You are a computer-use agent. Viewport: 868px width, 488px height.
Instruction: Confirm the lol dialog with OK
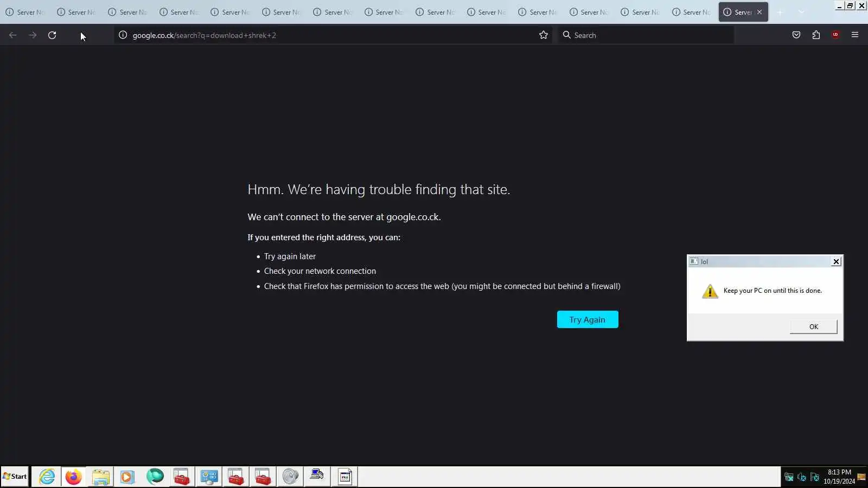[814, 326]
